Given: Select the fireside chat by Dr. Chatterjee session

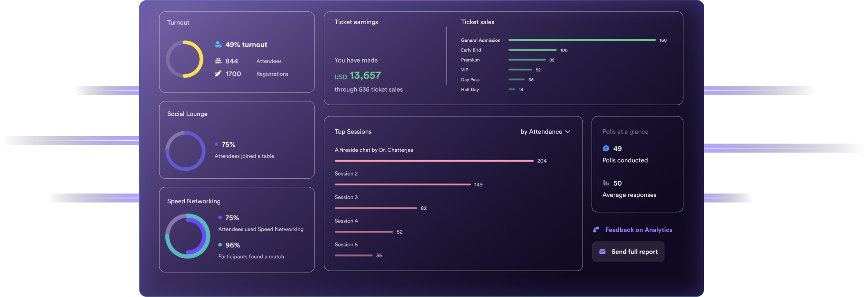Looking at the screenshot, I should tap(374, 150).
